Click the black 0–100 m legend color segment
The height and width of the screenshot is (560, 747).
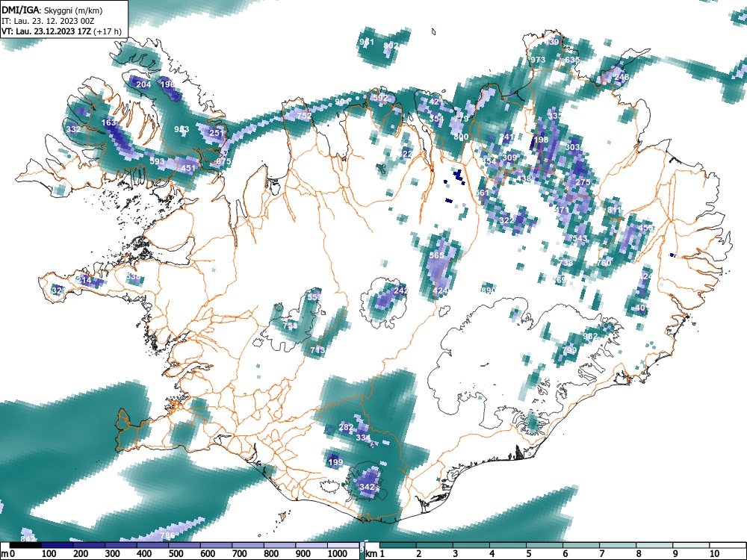click(25, 545)
